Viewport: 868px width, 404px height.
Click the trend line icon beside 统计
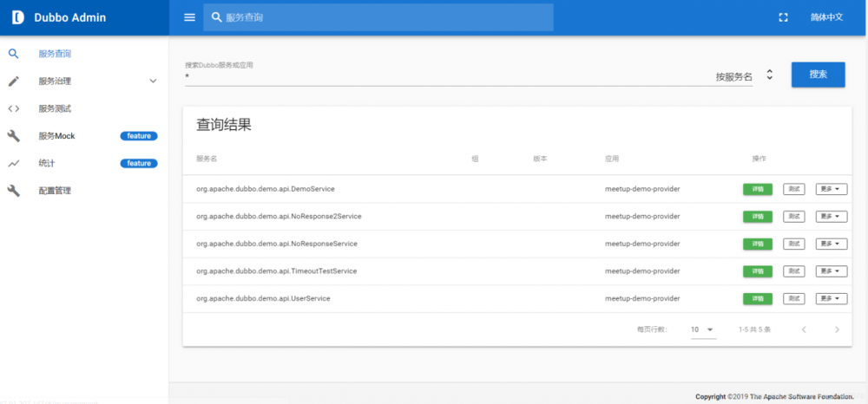(x=14, y=164)
